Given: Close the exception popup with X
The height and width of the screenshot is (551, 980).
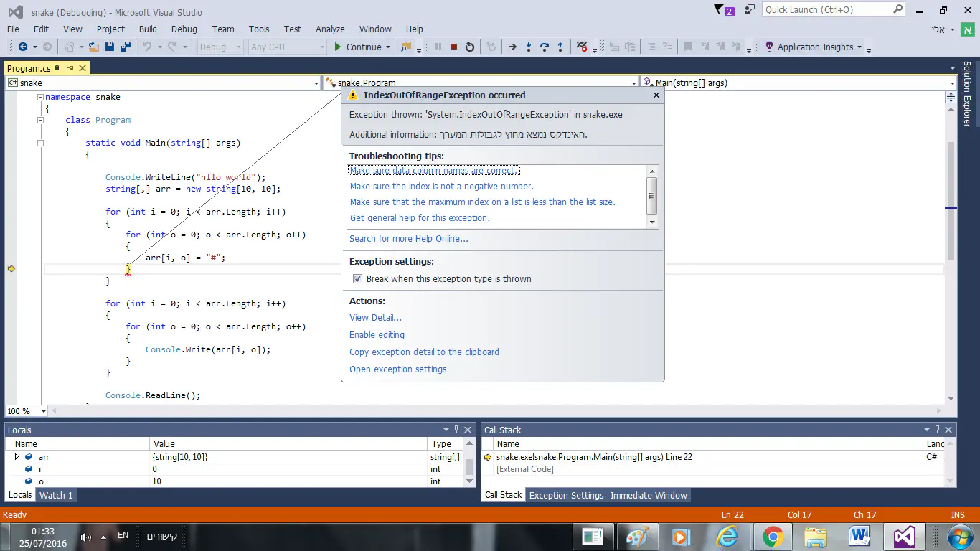Looking at the screenshot, I should (656, 95).
